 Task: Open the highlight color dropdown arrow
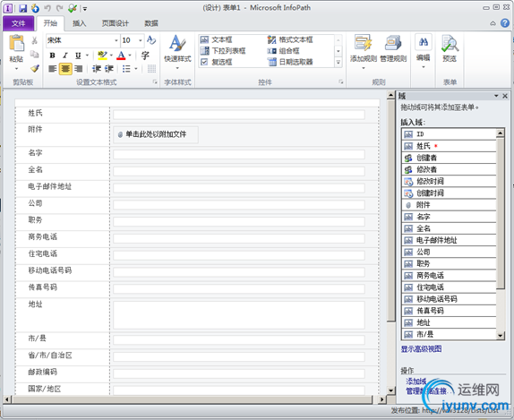coord(111,56)
